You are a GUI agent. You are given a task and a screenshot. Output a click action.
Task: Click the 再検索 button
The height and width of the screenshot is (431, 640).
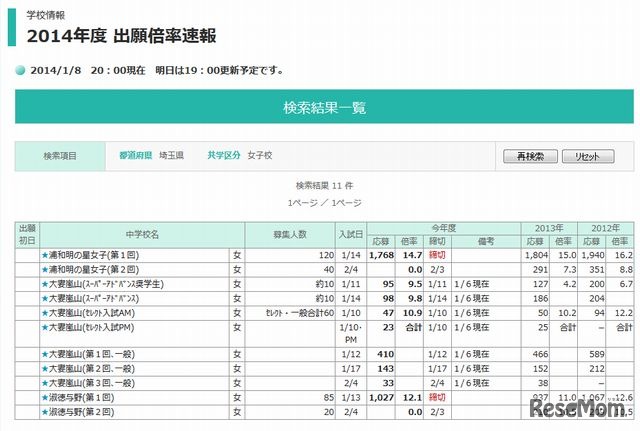click(530, 156)
